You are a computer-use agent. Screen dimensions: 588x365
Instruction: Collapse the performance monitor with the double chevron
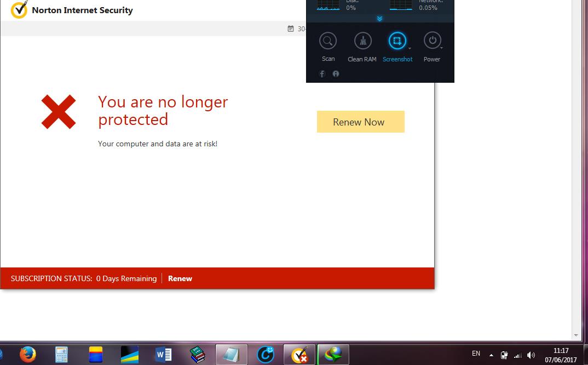point(379,19)
